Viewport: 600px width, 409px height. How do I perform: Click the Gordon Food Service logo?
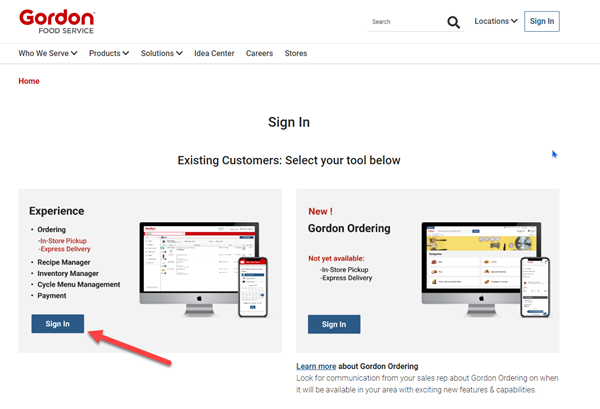pos(57,21)
